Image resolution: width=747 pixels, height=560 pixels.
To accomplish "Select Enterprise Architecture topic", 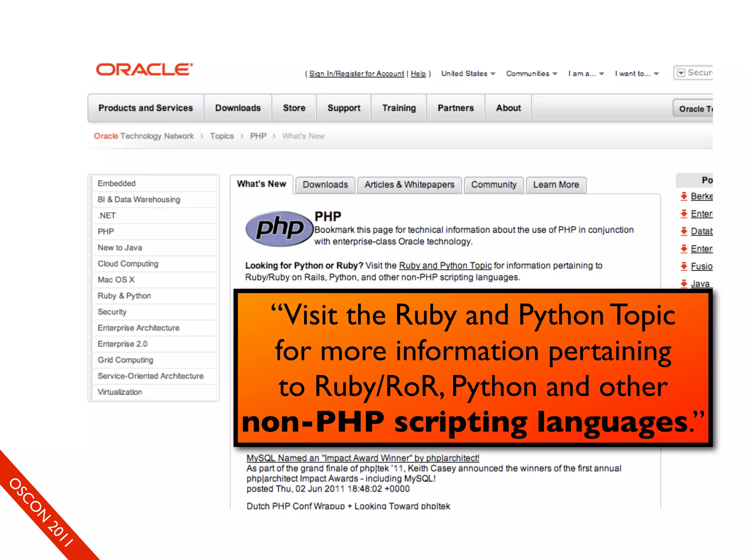I will click(x=154, y=328).
